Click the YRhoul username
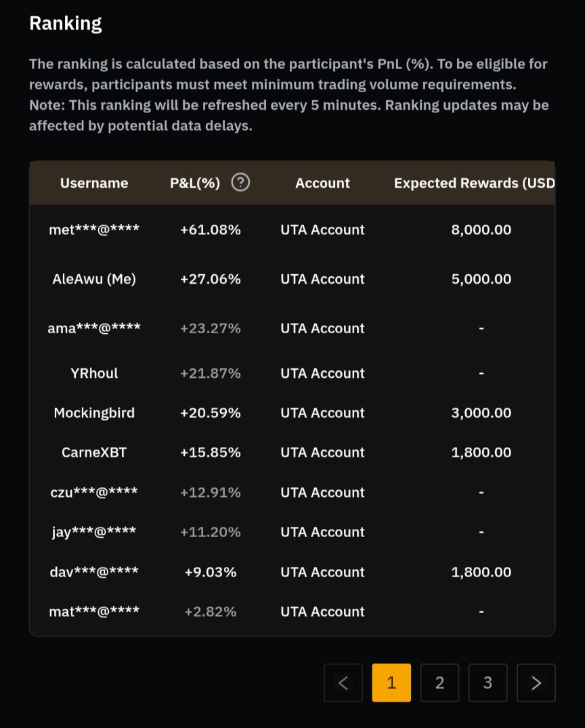The width and height of the screenshot is (585, 728). (94, 373)
